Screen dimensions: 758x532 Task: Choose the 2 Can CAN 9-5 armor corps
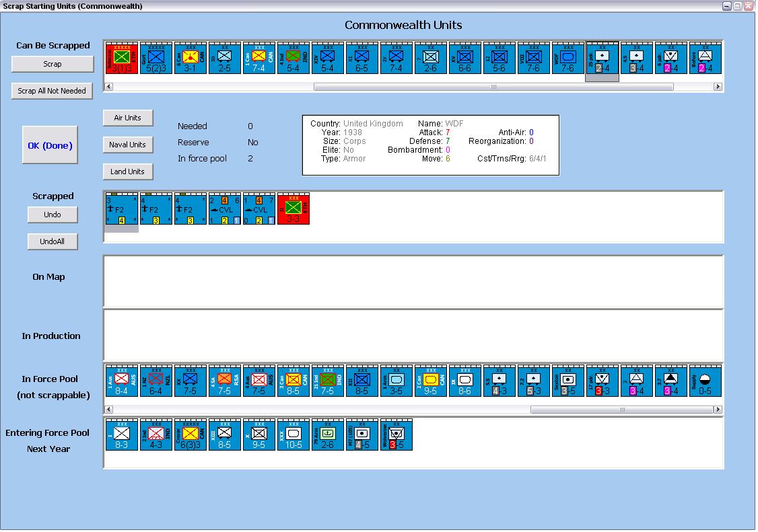pos(431,381)
